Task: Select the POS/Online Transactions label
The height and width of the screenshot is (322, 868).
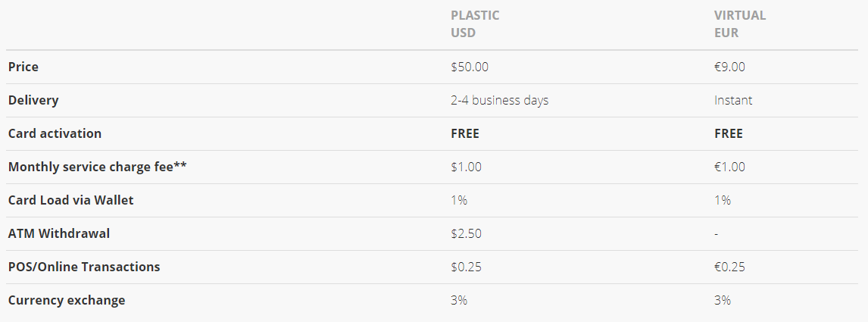Action: [84, 267]
